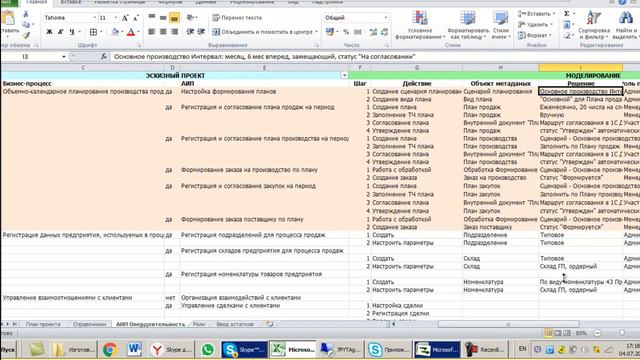Image resolution: width=640 pixels, height=360 pixels.
Task: Open Chrome from the taskbar
Action: (110, 350)
